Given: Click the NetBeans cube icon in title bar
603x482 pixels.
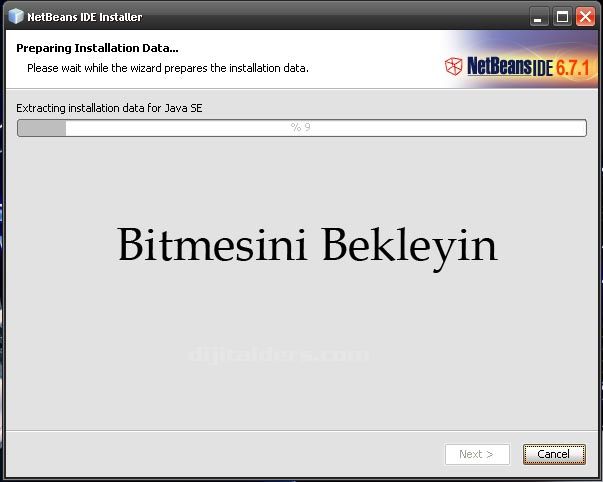Looking at the screenshot, I should 16,16.
